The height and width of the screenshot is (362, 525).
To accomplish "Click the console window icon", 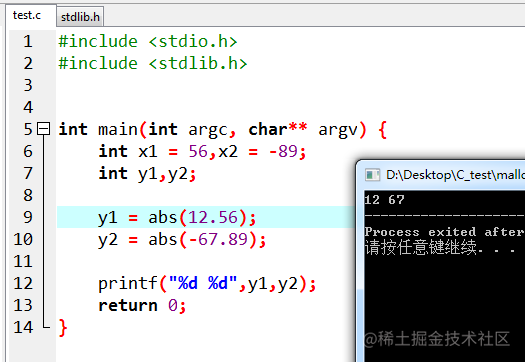I will [x=372, y=175].
